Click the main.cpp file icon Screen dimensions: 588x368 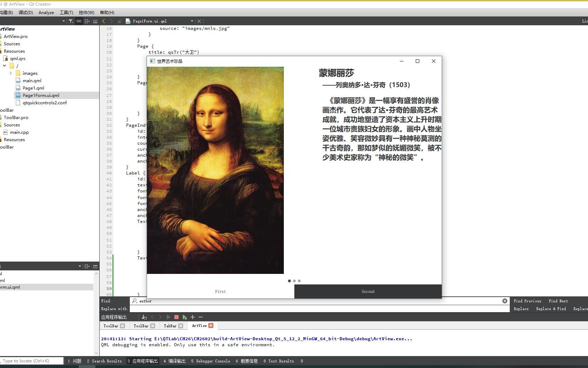click(5, 132)
